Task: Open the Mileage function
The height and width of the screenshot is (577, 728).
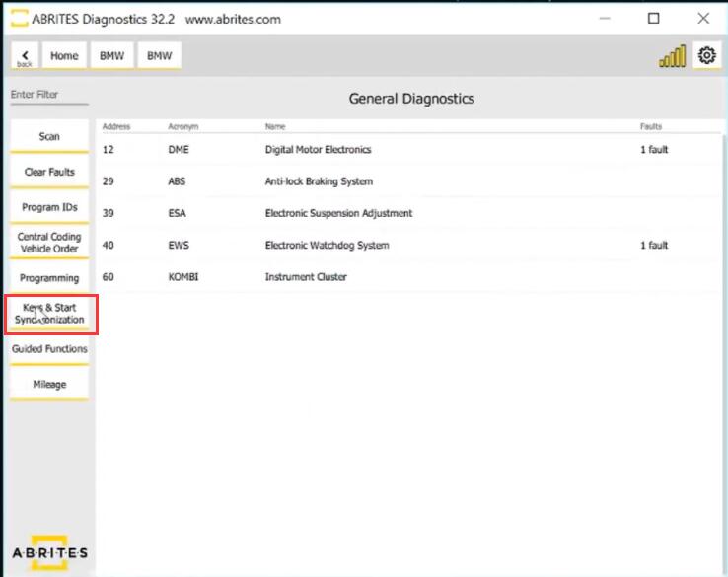Action: [x=49, y=385]
